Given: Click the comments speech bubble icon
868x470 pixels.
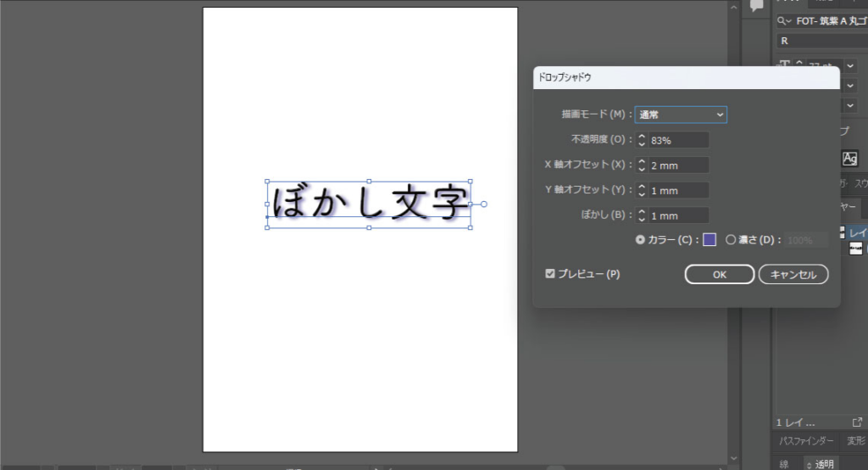Looking at the screenshot, I should 756,6.
